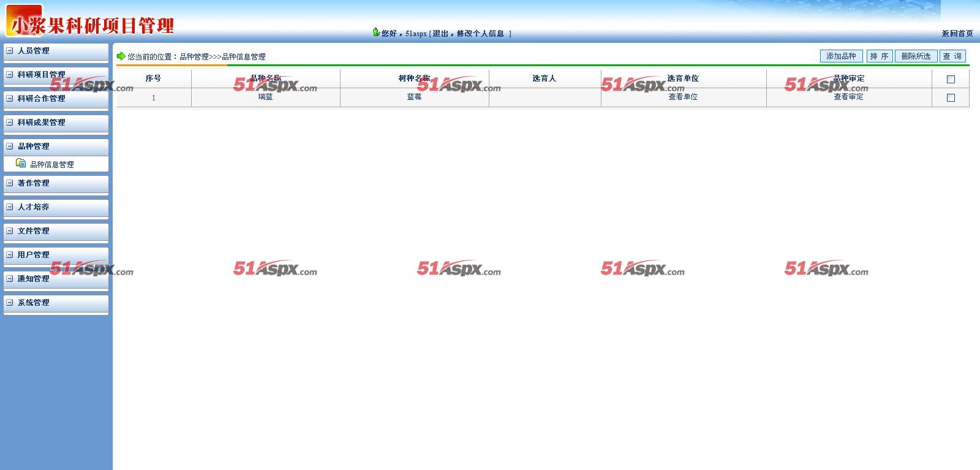Click the 小浆果科研项目管理 logo
This screenshot has width=980, height=470.
coord(91,21)
